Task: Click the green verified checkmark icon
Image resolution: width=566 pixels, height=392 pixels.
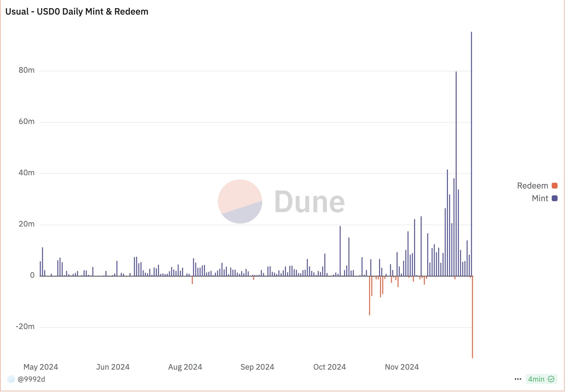Action: click(551, 379)
